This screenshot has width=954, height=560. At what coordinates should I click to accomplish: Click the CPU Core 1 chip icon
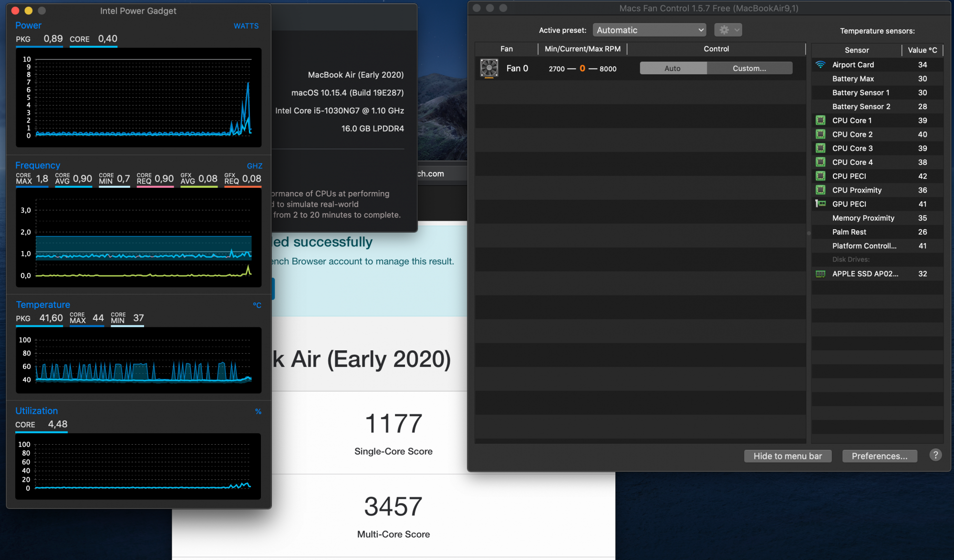(x=820, y=121)
